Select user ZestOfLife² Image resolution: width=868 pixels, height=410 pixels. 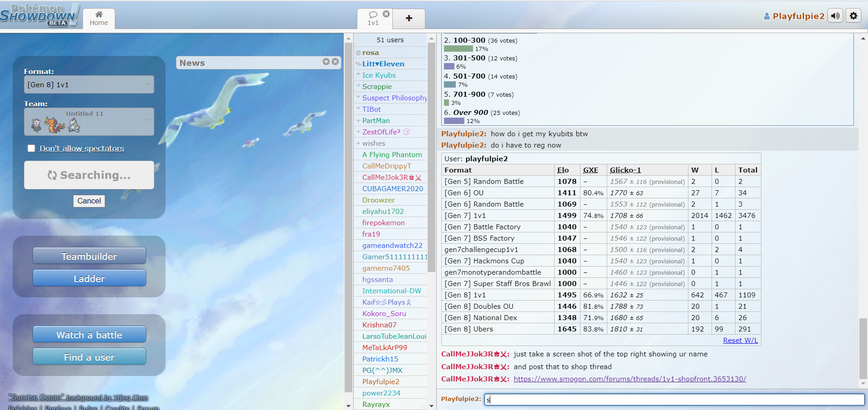coord(390,132)
